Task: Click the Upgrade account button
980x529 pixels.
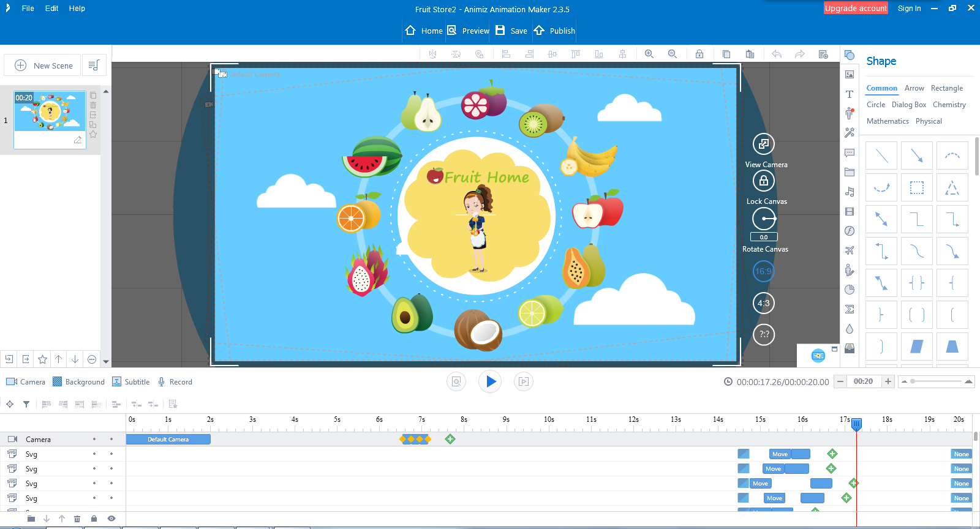Action: point(856,8)
